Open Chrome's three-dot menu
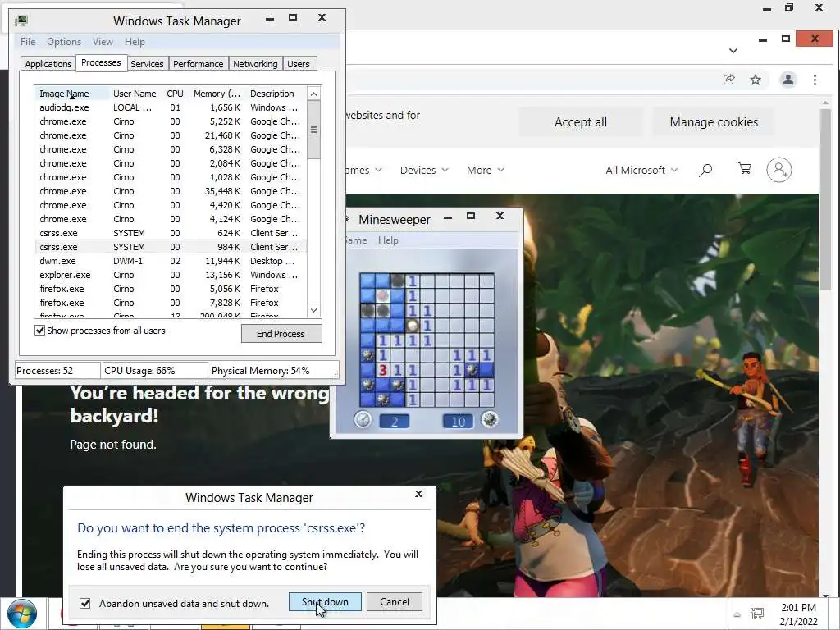 point(815,80)
